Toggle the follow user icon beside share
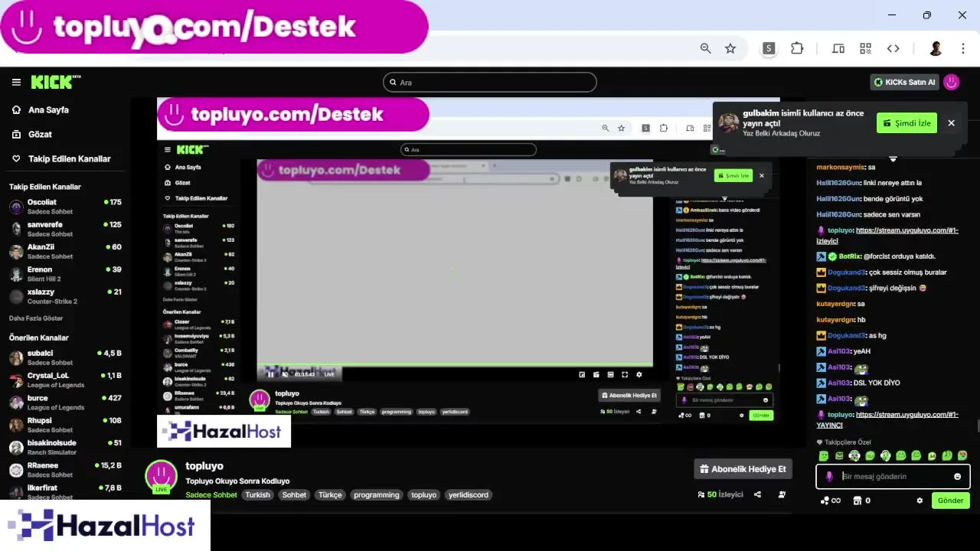980x551 pixels. click(x=782, y=494)
